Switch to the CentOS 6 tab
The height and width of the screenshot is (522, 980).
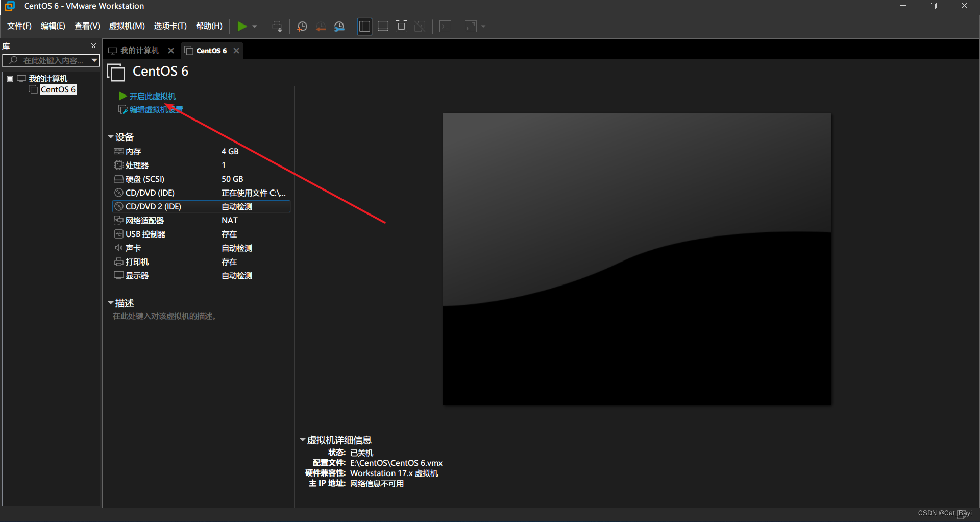click(x=211, y=51)
